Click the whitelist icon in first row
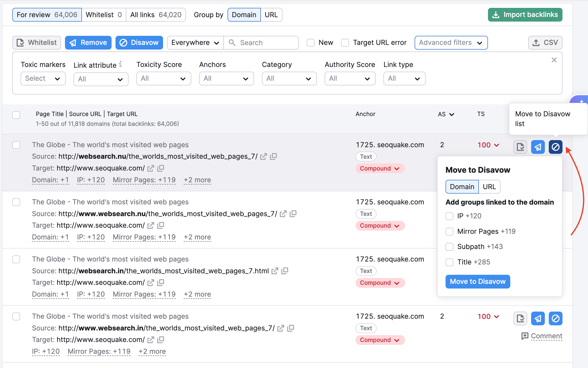This screenshot has width=588, height=368. [x=520, y=147]
